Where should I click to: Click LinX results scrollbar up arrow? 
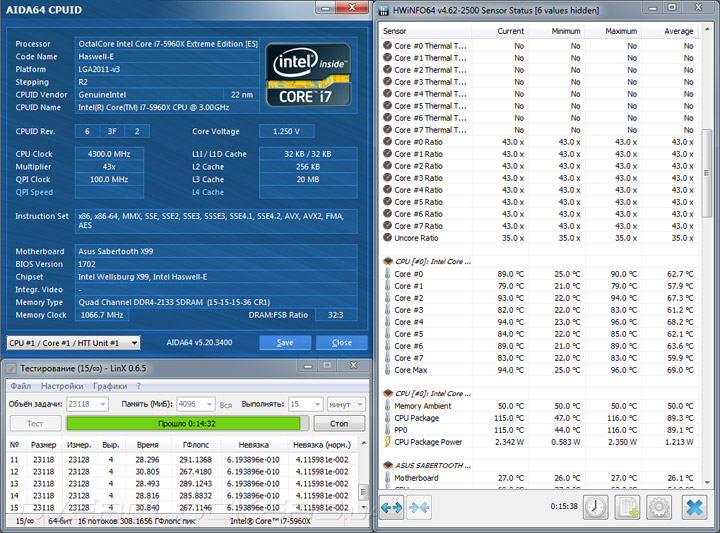coord(364,443)
